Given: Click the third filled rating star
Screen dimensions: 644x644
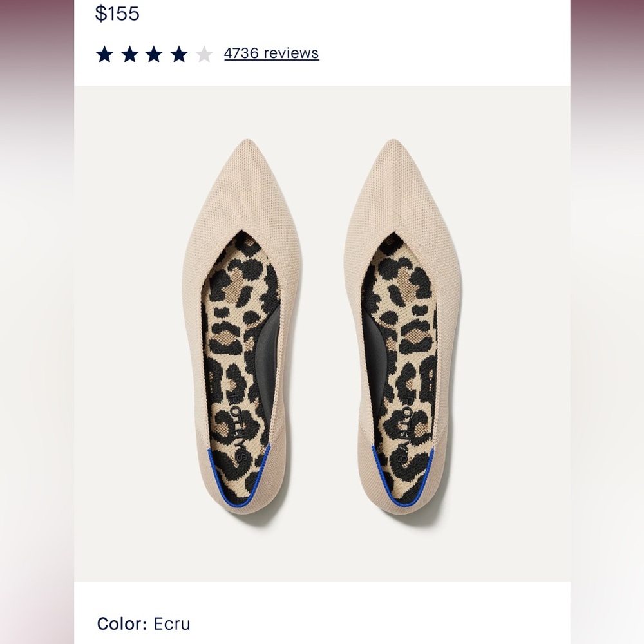Looking at the screenshot, I should tap(154, 54).
